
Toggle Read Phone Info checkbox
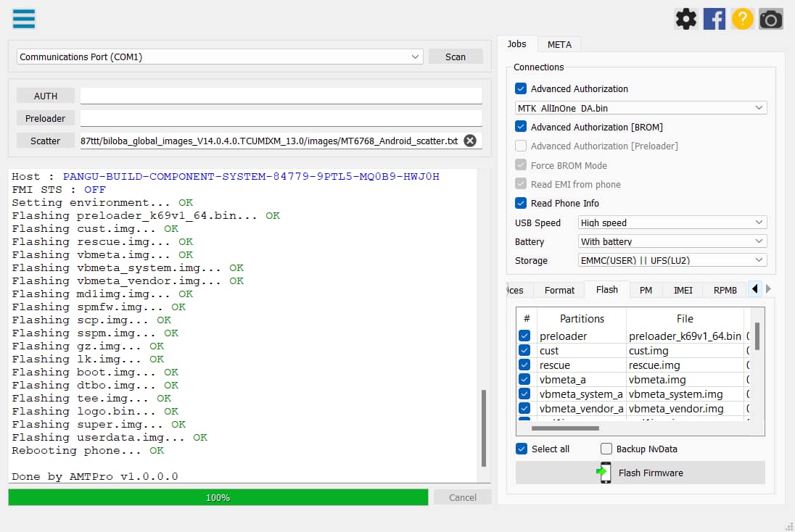521,203
